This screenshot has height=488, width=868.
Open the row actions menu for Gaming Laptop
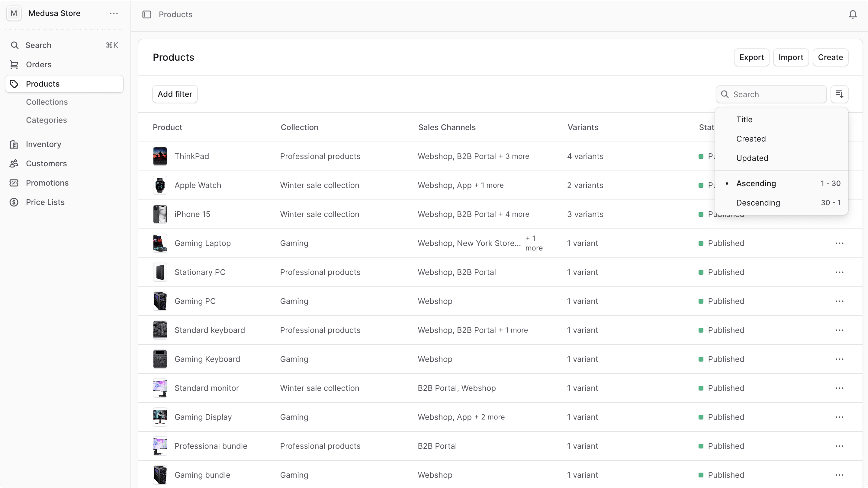pos(840,243)
